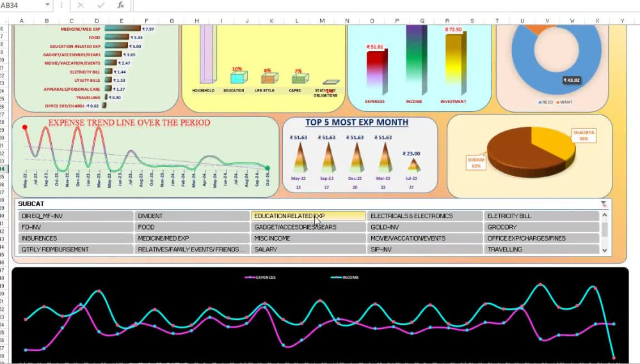
Task: Click the SUDAM 62% pie label
Action: coord(476,162)
